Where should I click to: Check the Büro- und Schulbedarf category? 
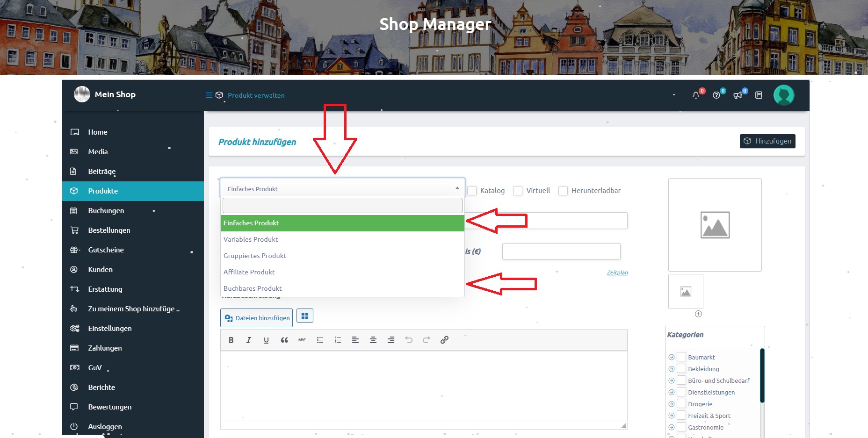681,380
